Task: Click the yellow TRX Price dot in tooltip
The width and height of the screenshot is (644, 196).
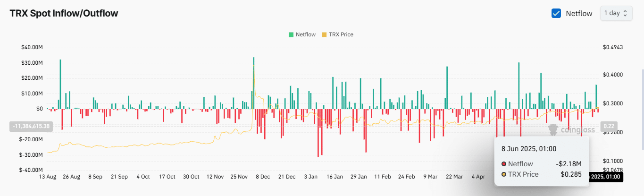Action: click(x=503, y=174)
